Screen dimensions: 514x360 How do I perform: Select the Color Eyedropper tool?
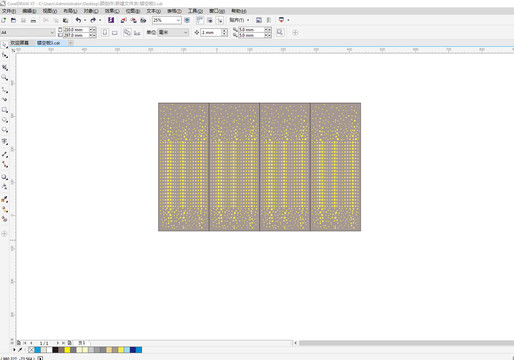(5, 199)
